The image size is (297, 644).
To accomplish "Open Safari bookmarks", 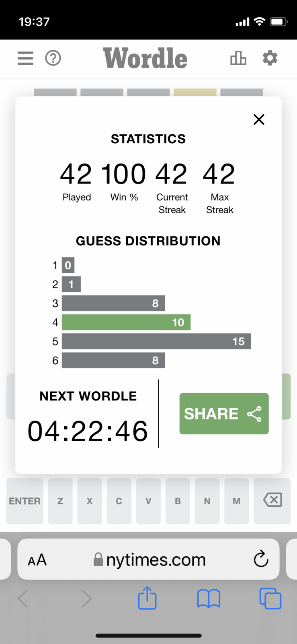I will point(209,599).
